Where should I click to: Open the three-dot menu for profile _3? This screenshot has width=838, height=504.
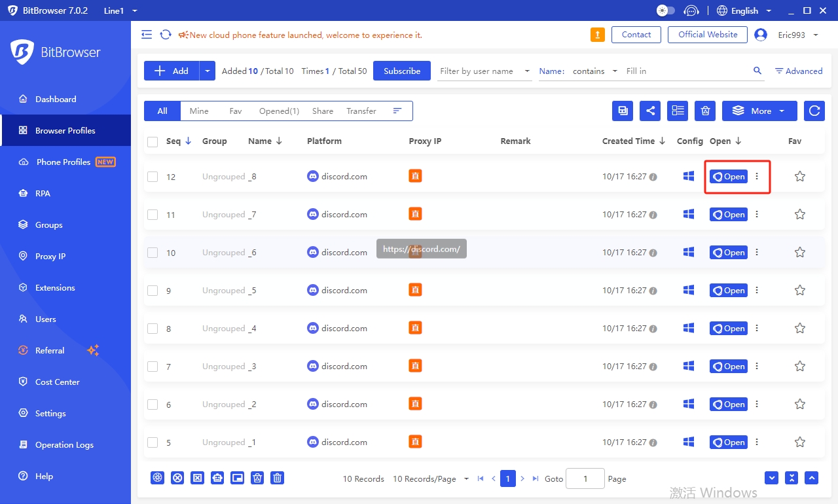(757, 366)
